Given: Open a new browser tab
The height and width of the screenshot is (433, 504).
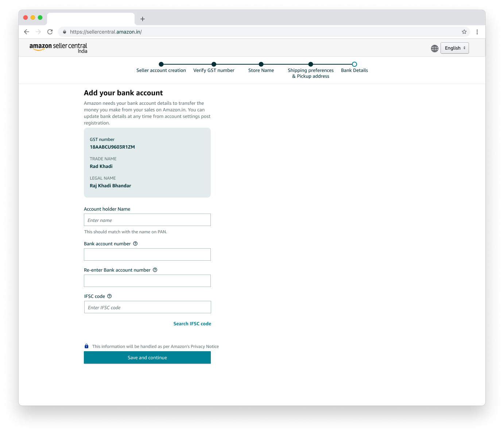Looking at the screenshot, I should pos(143,19).
